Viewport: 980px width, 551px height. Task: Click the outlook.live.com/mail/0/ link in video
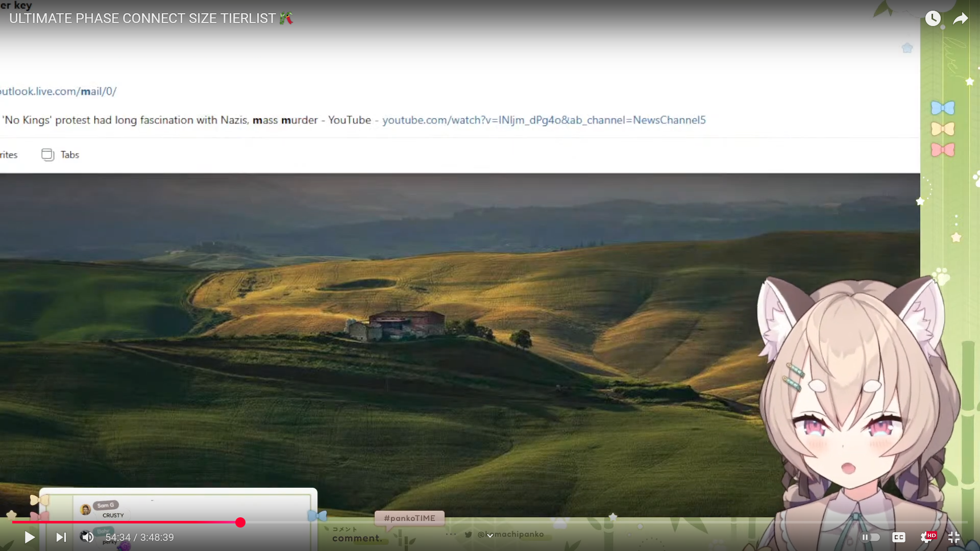pyautogui.click(x=58, y=91)
